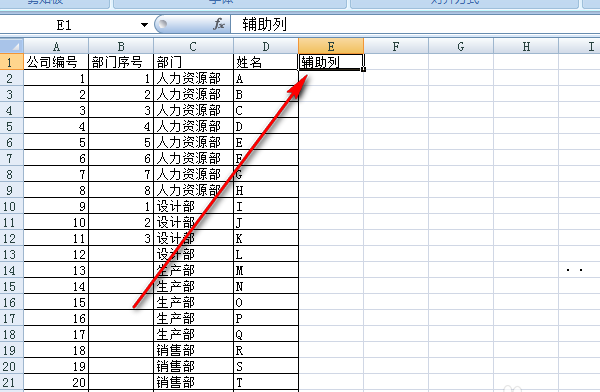Click 销售部 cell in row 19
Image resolution: width=600 pixels, height=392 pixels.
click(x=193, y=351)
